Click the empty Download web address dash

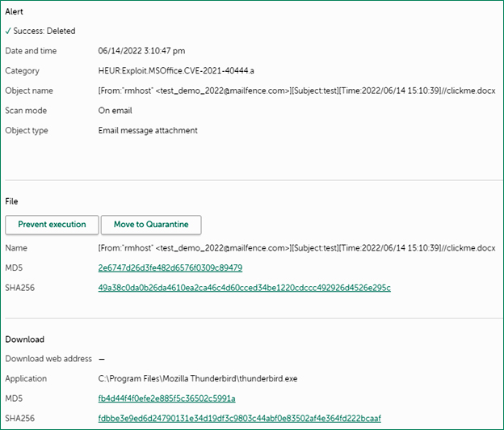point(101,359)
